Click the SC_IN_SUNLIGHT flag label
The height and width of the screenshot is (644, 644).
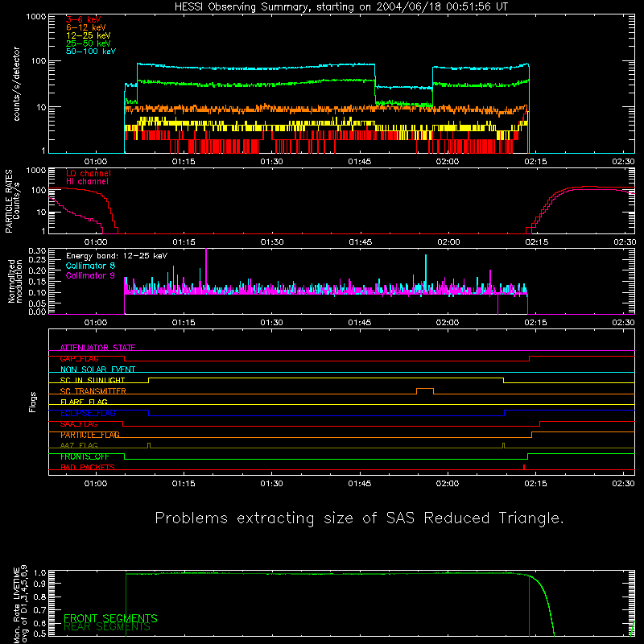tap(93, 380)
